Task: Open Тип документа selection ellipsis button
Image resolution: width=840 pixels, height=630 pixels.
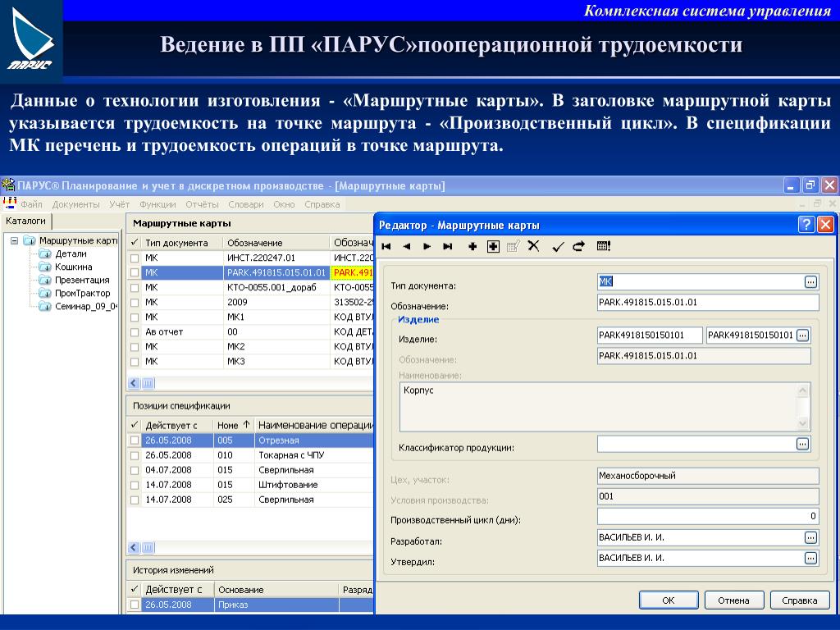Action: point(811,282)
